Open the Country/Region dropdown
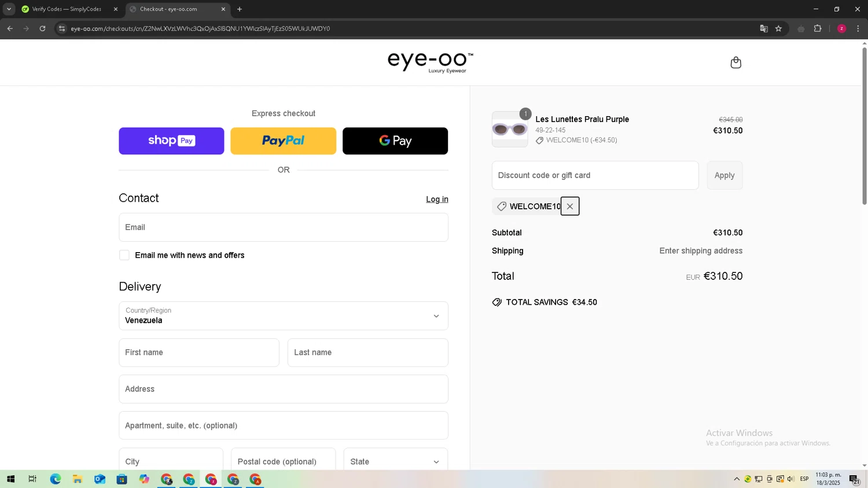The image size is (868, 488). coord(284,316)
